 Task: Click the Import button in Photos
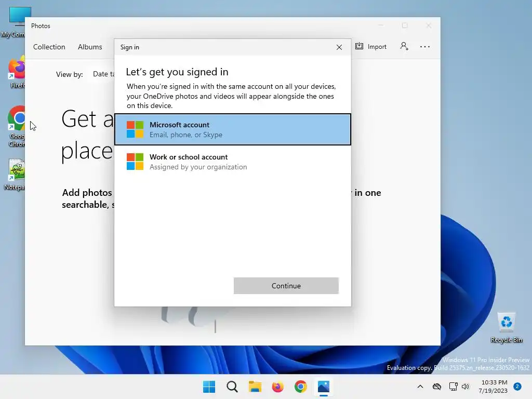click(371, 46)
